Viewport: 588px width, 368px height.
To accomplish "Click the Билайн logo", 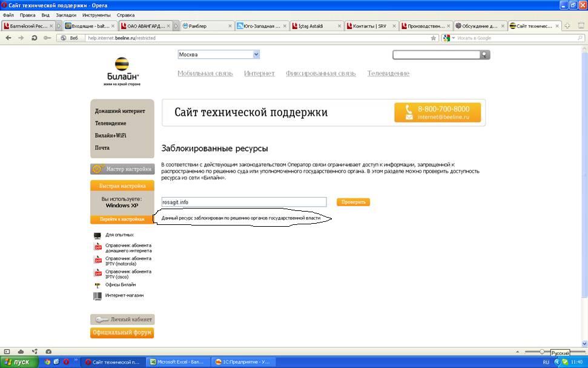I will [x=122, y=72].
